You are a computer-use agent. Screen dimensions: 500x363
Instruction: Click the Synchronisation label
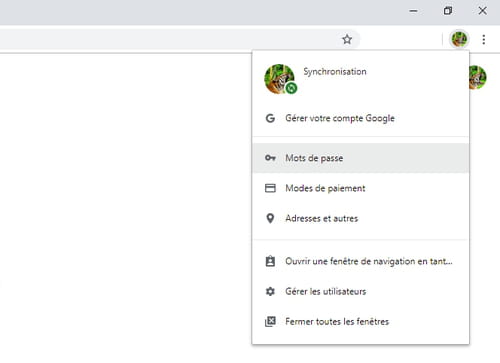pos(335,72)
